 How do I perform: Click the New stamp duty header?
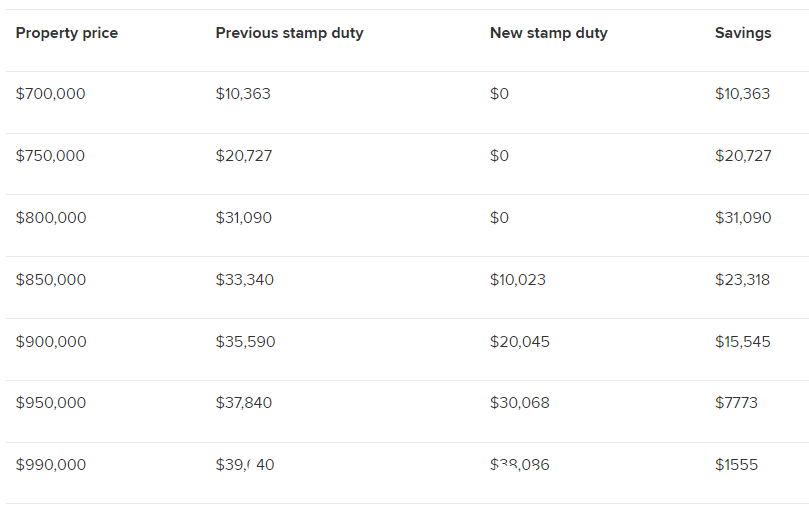548,34
